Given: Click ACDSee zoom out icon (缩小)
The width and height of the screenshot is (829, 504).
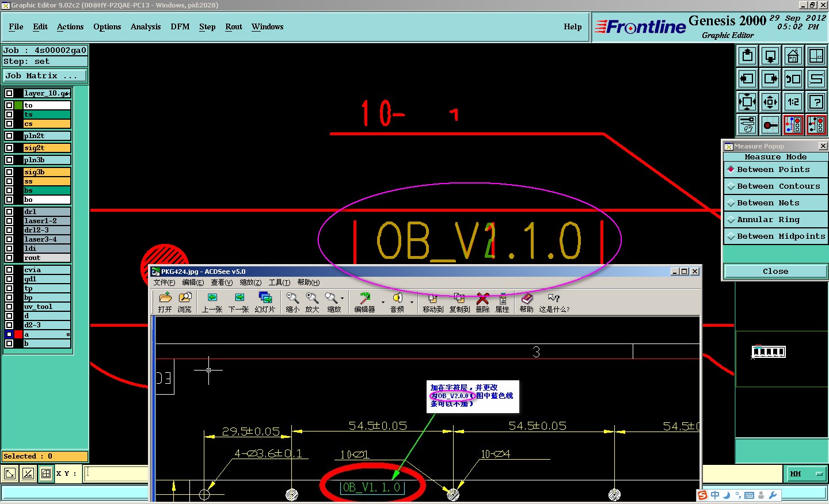Looking at the screenshot, I should point(292,302).
